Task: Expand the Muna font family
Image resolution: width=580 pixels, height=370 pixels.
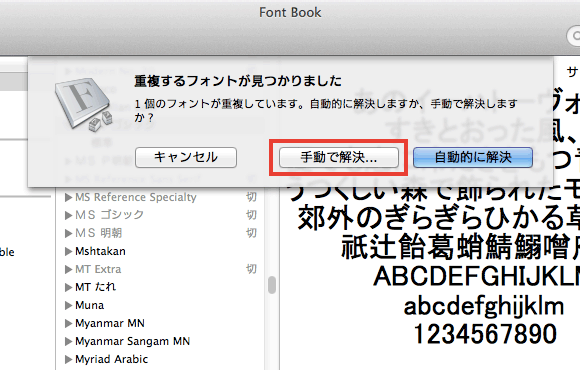Action: pyautogui.click(x=68, y=306)
